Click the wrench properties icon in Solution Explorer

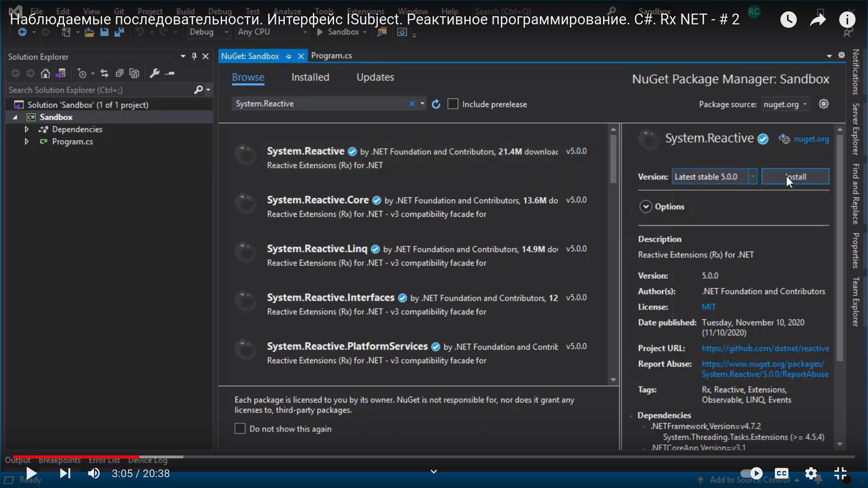155,73
